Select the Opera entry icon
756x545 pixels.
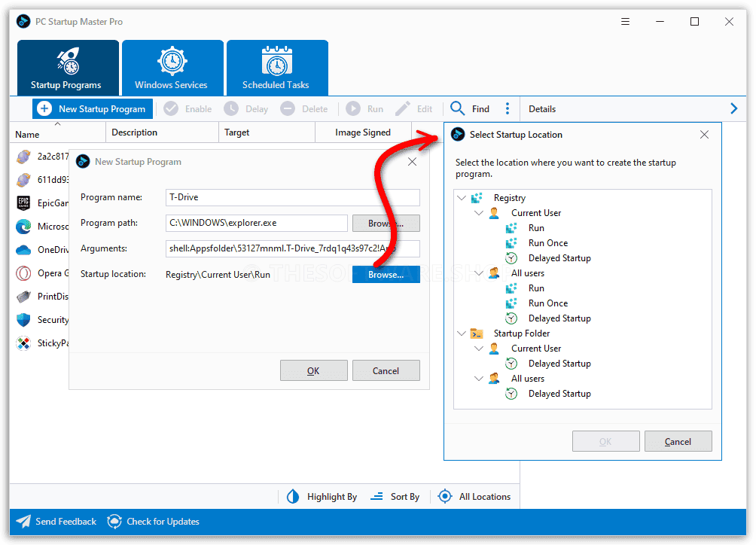tap(23, 273)
